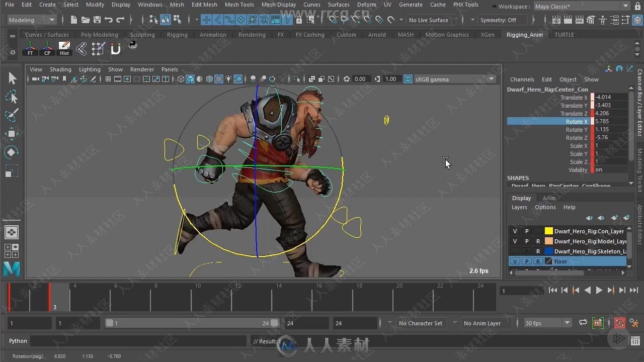Click the U magnet shelf icon
Image resolution: width=644 pixels, height=362 pixels.
pyautogui.click(x=116, y=49)
